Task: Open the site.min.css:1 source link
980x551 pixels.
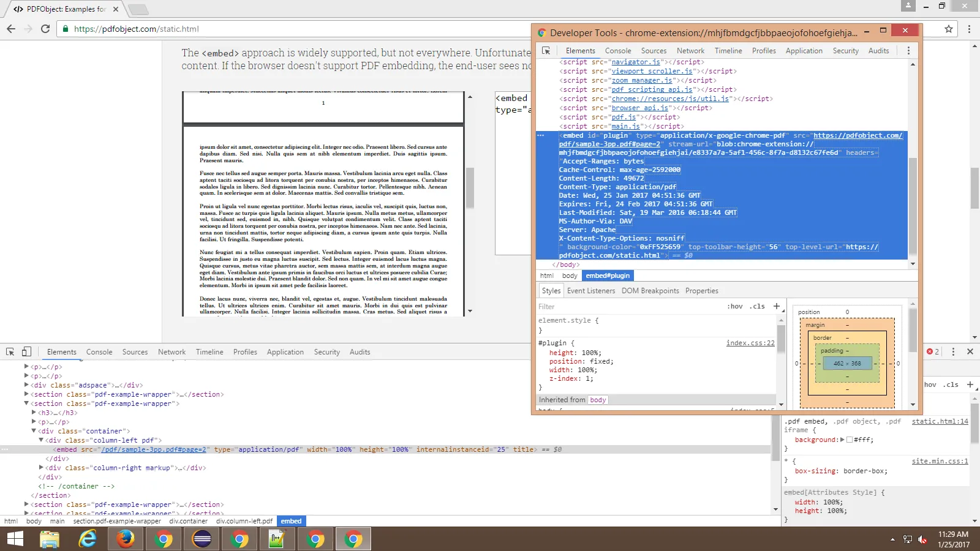Action: pyautogui.click(x=940, y=461)
